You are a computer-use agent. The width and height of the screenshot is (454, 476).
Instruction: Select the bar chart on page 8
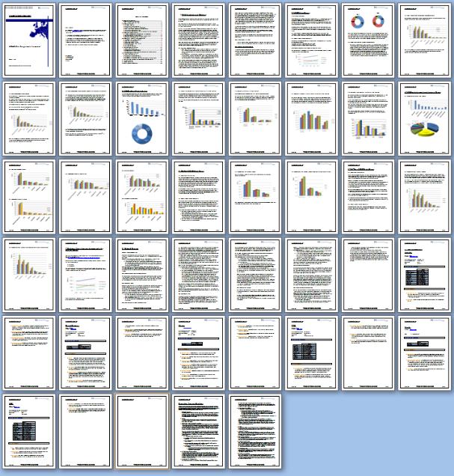[425, 36]
